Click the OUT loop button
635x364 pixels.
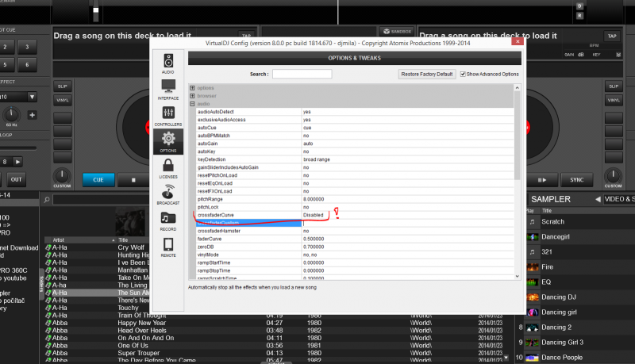16,179
